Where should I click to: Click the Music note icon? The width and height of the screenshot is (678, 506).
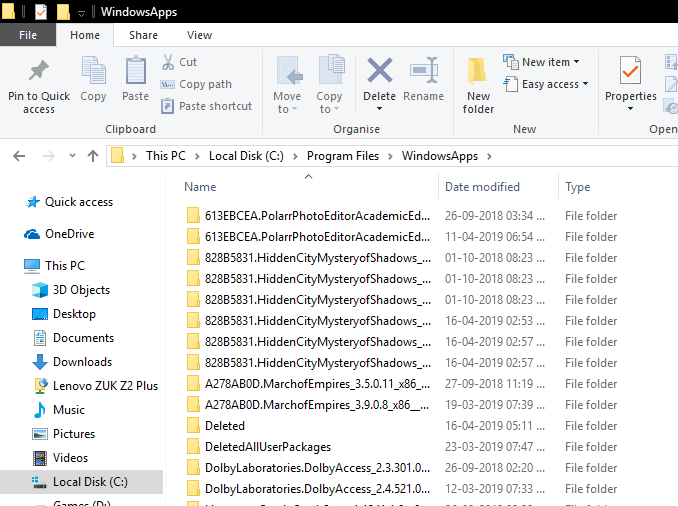(40, 410)
